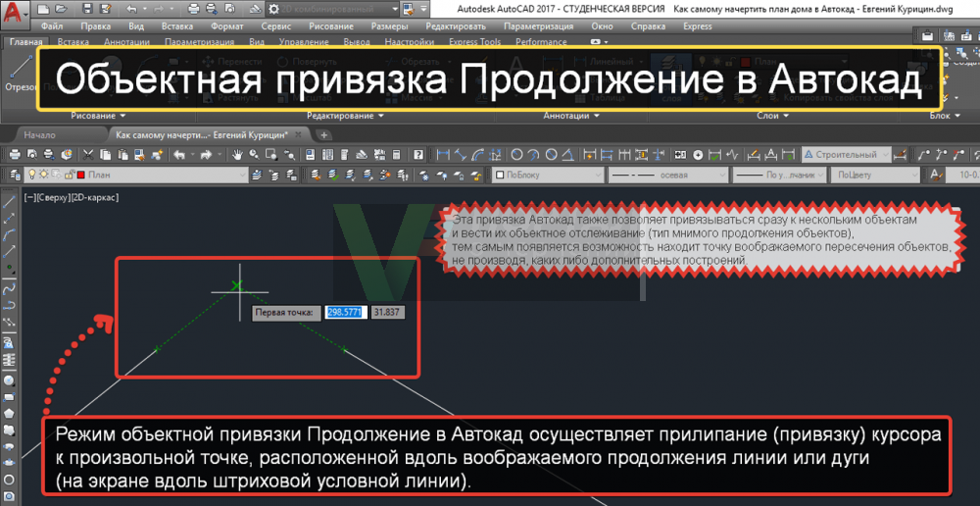Click the Cut scissors icon

coord(89,155)
